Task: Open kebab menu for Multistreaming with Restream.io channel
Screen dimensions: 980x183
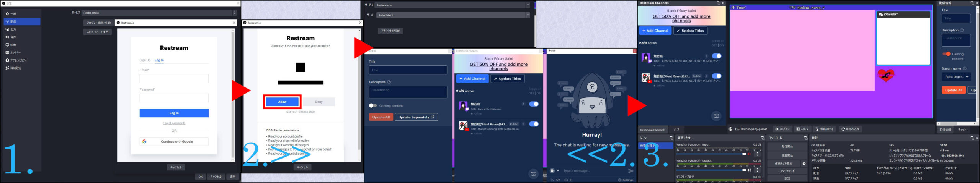Action: tap(523, 124)
